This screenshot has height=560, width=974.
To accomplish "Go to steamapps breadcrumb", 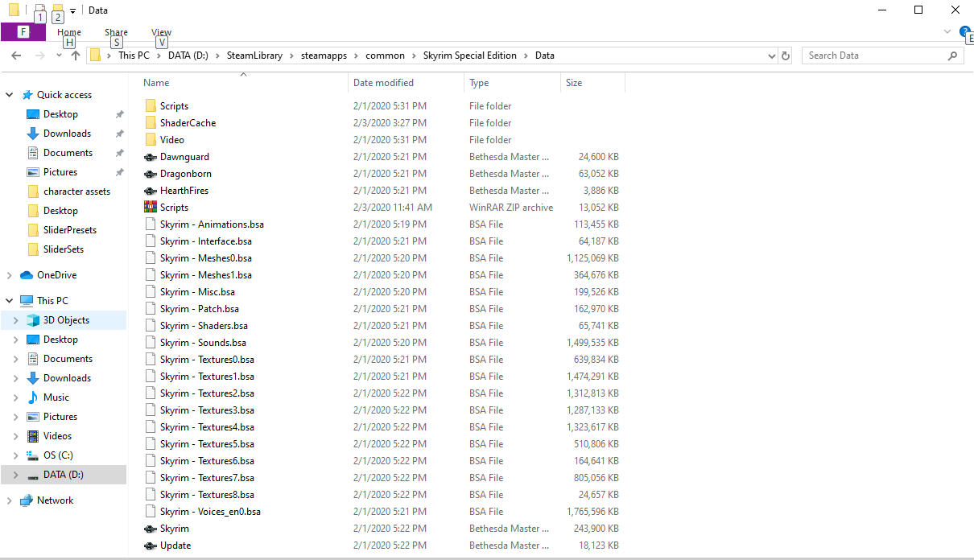I will [x=324, y=56].
